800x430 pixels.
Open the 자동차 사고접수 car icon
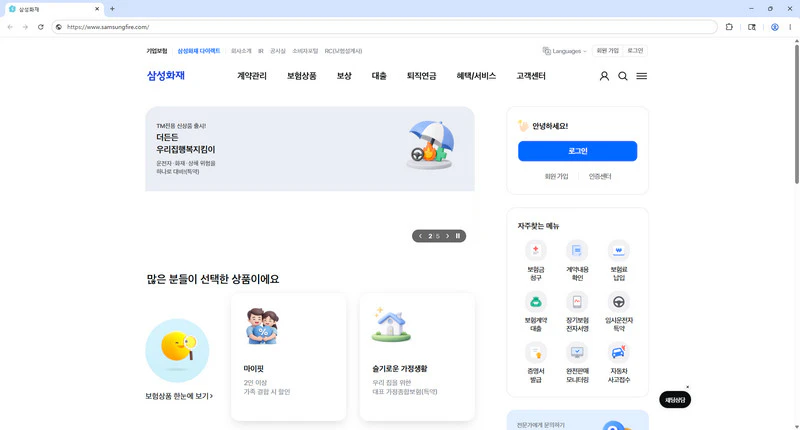point(618,352)
